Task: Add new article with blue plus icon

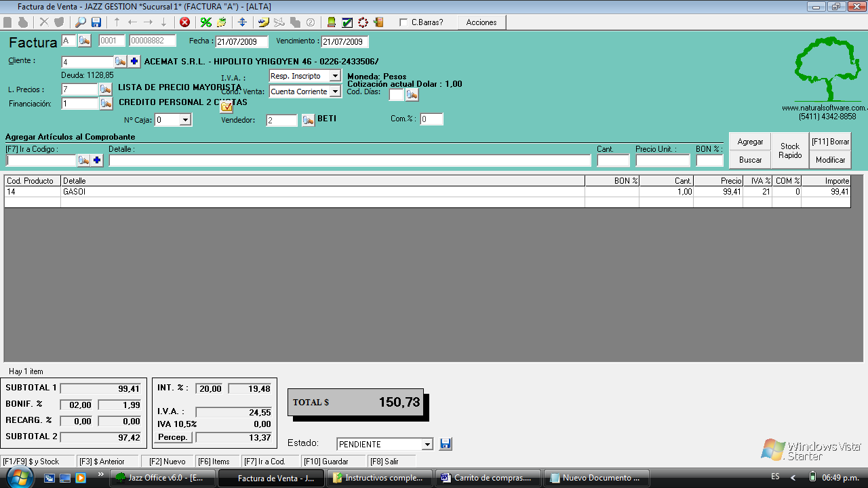Action: (x=98, y=161)
